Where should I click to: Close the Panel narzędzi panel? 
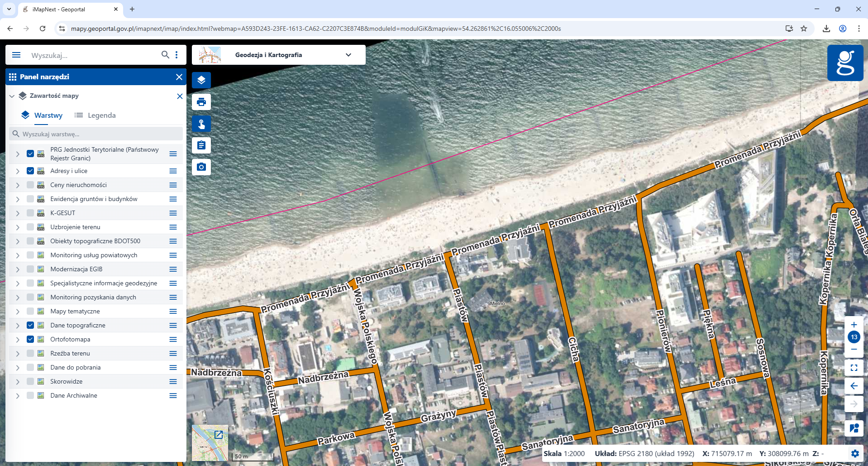tap(179, 77)
